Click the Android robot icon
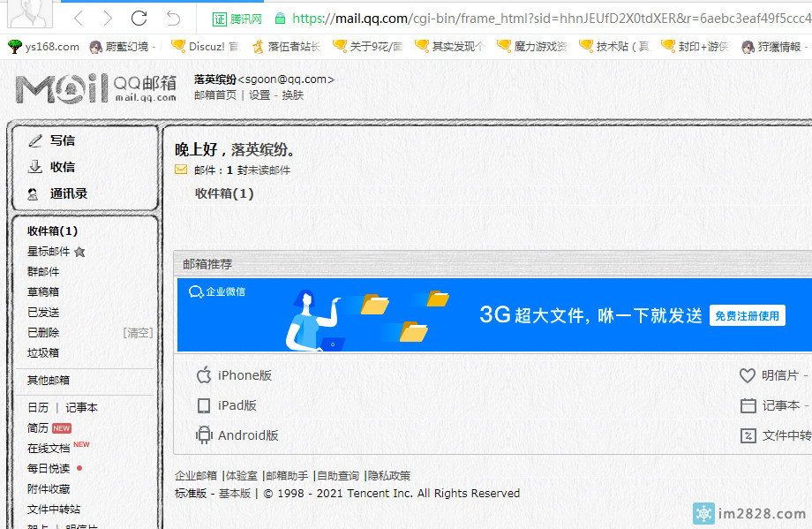Viewport: 812px width, 529px height. tap(204, 435)
